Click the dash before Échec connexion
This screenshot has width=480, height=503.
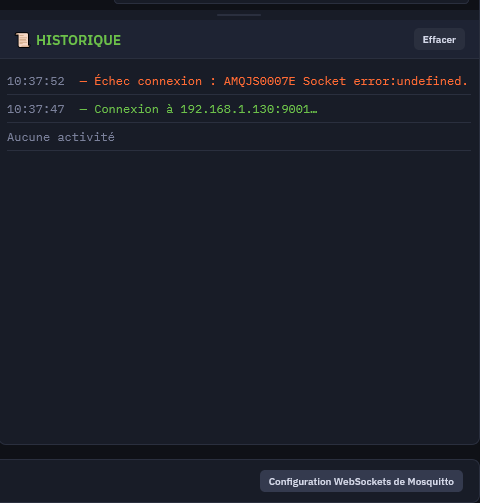pyautogui.click(x=83, y=81)
